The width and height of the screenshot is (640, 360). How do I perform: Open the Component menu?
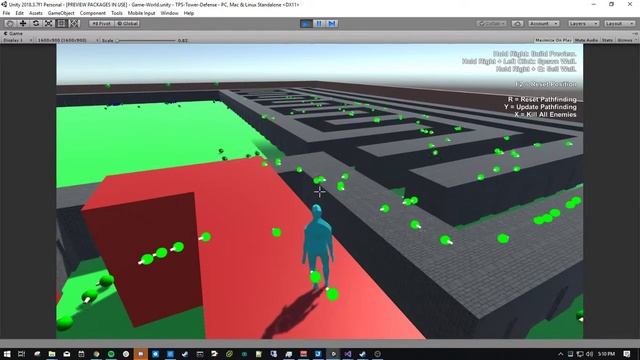tap(93, 13)
